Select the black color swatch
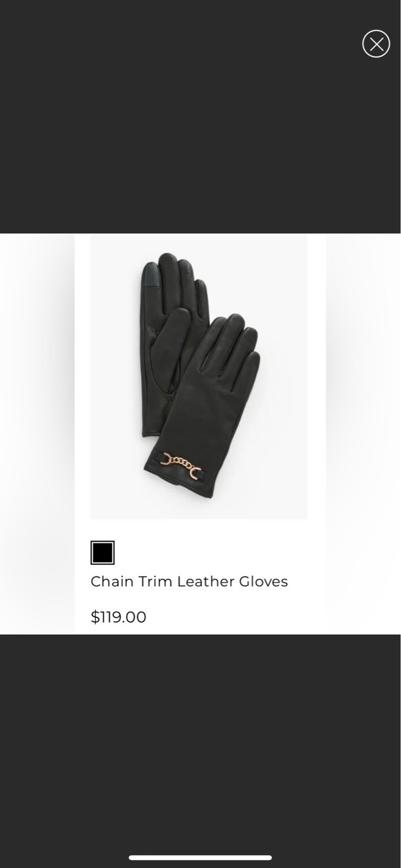This screenshot has width=401, height=868. point(102,553)
